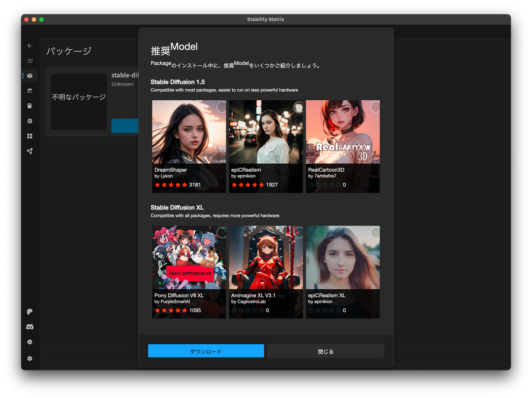
Task: Click the 推奨Model dialog title
Action: [x=174, y=48]
